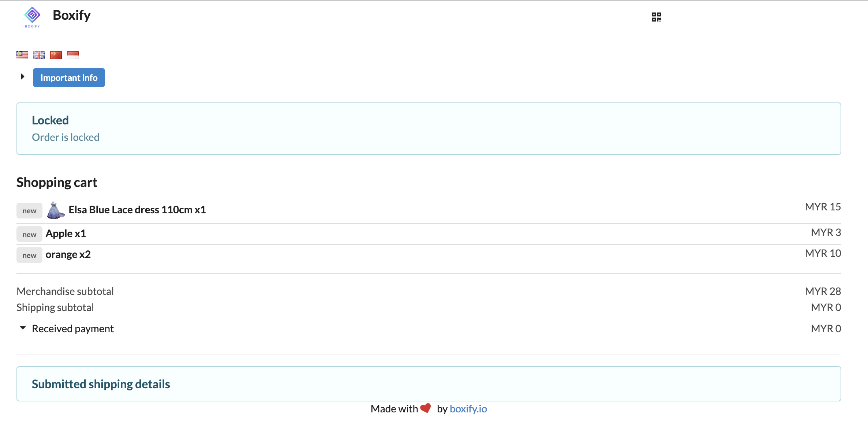
Task: Select the Elsa Blue Lace dress item
Action: [137, 210]
